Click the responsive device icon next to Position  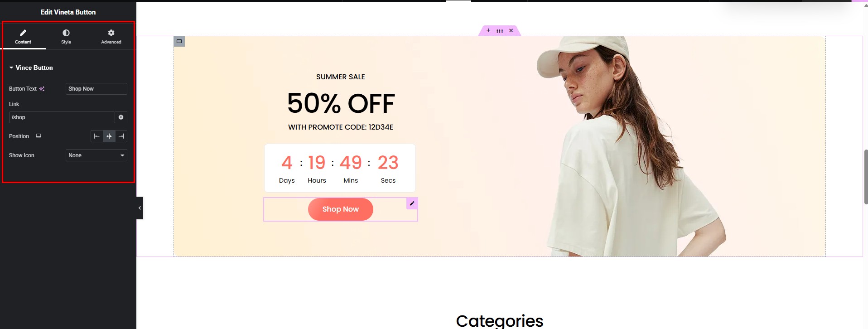tap(39, 136)
